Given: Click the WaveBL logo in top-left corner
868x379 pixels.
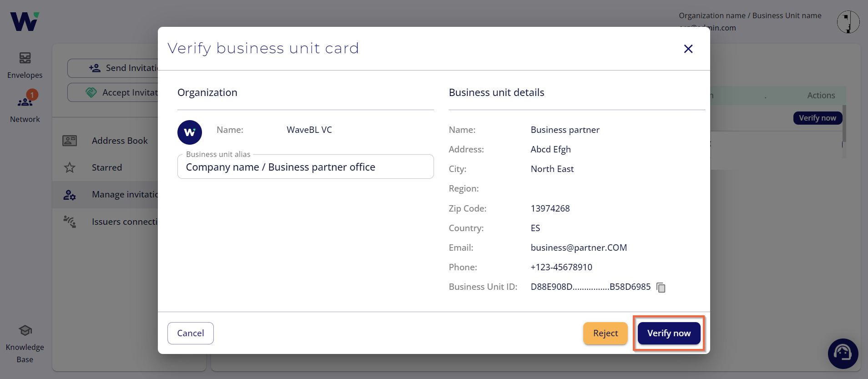Looking at the screenshot, I should pos(25,21).
